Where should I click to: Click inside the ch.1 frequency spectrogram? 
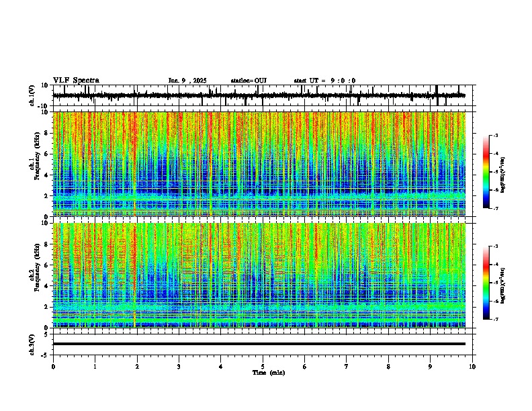coord(259,164)
